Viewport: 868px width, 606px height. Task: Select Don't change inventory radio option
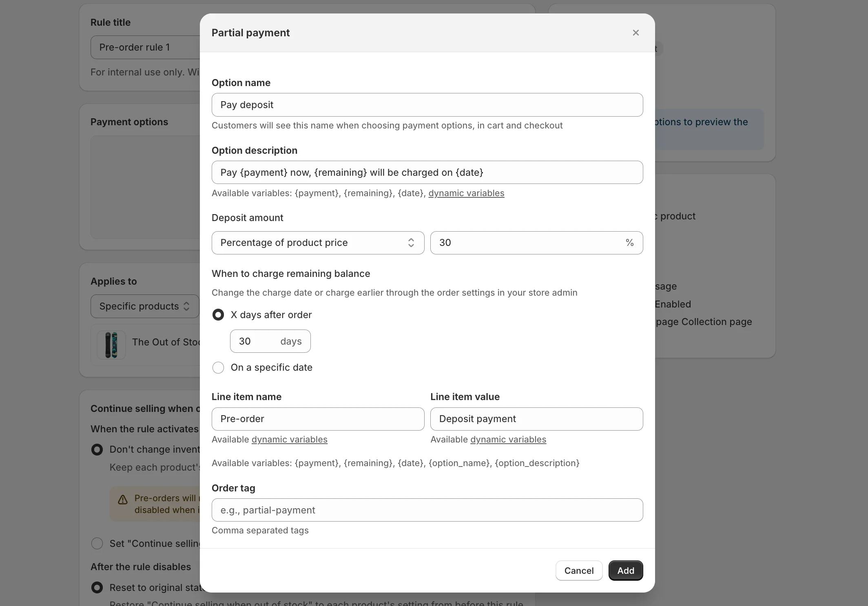pyautogui.click(x=97, y=449)
